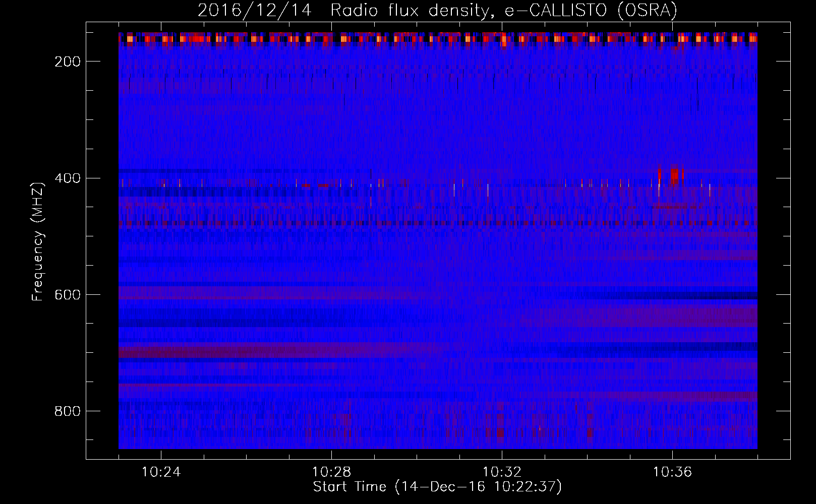This screenshot has height=504, width=816.
Task: Click the 200 frequency tick label
Action: tap(68, 61)
